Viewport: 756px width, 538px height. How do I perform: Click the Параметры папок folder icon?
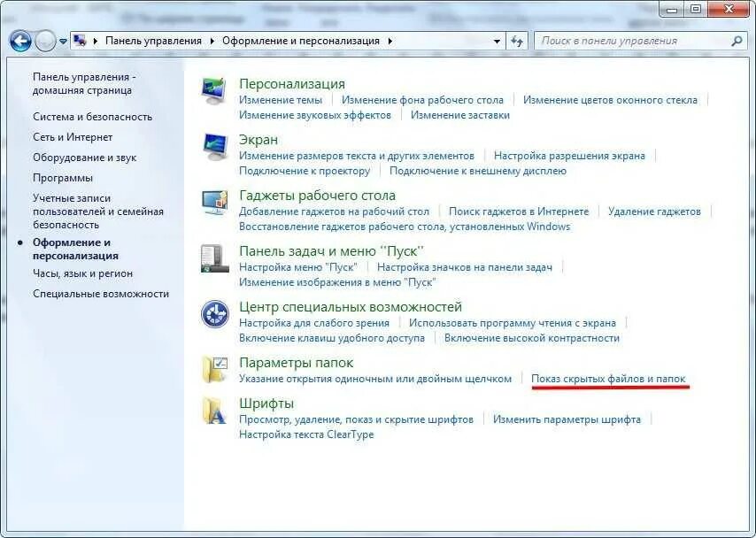point(214,369)
